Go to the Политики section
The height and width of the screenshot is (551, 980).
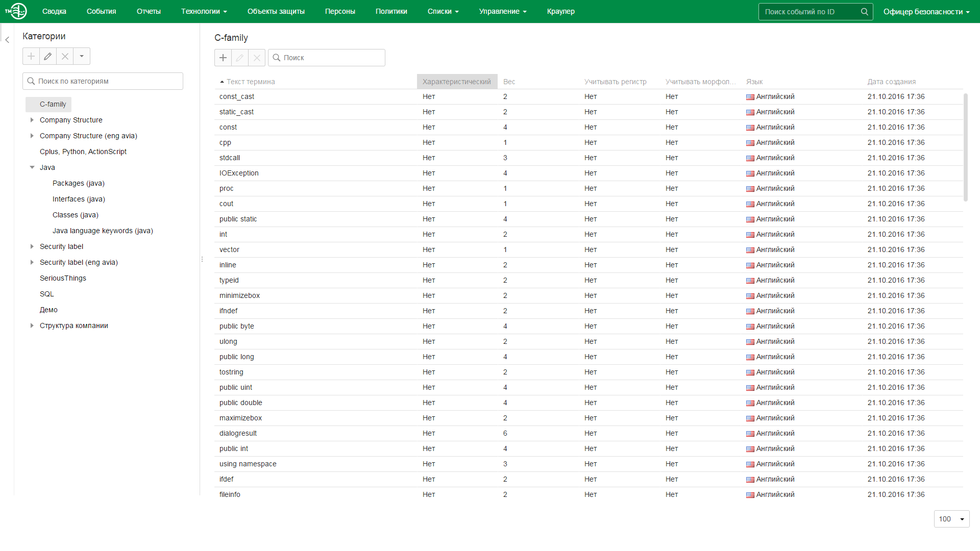pos(391,11)
